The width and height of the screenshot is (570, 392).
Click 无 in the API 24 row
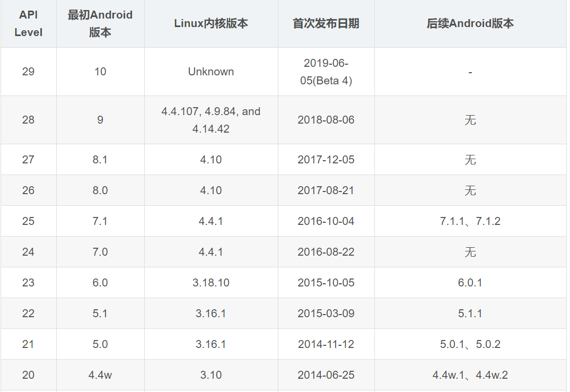(470, 252)
